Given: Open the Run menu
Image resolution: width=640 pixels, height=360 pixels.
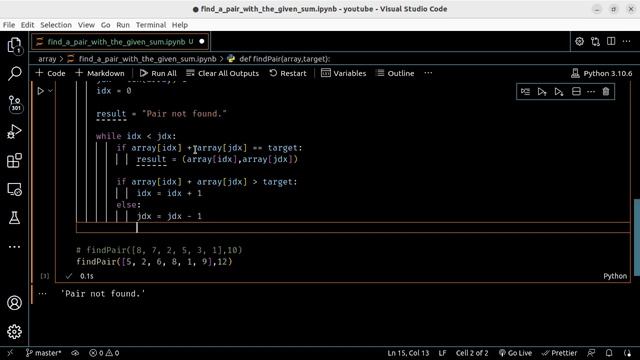Looking at the screenshot, I should 122,25.
